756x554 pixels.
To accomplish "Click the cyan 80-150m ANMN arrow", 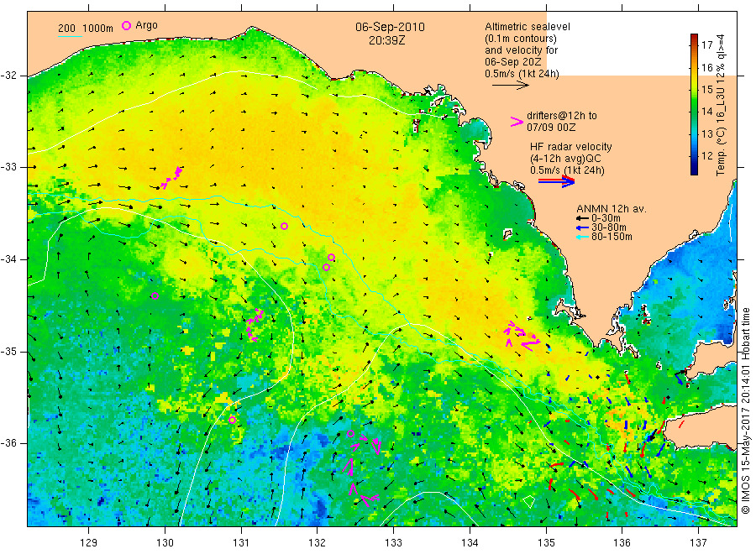I will (x=582, y=237).
